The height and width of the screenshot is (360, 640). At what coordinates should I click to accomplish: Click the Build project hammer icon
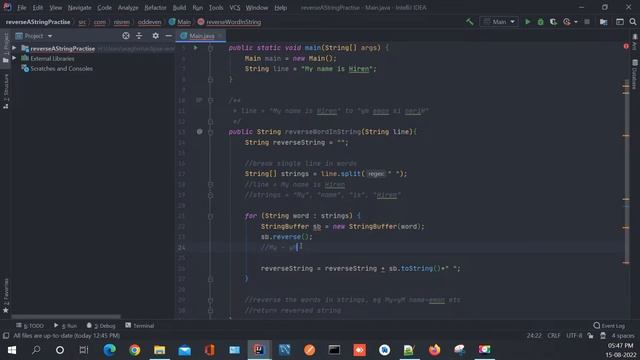pyautogui.click(x=470, y=22)
